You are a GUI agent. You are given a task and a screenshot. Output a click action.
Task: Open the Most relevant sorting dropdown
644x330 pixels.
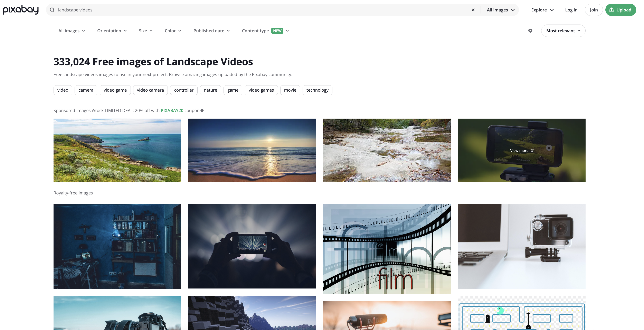click(563, 30)
